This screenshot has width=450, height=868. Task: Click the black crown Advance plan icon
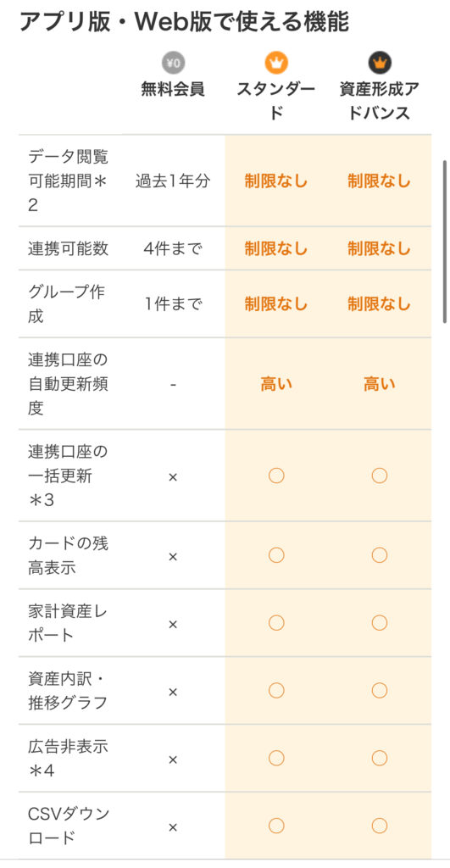click(x=380, y=63)
